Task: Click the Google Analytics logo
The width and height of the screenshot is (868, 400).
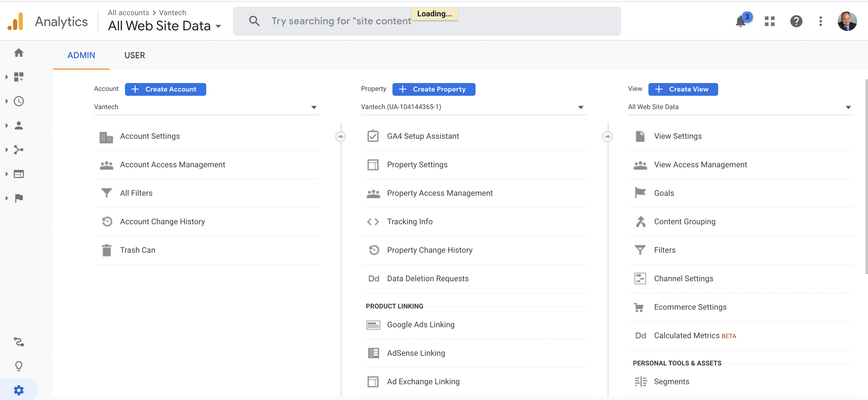Action: coord(15,21)
